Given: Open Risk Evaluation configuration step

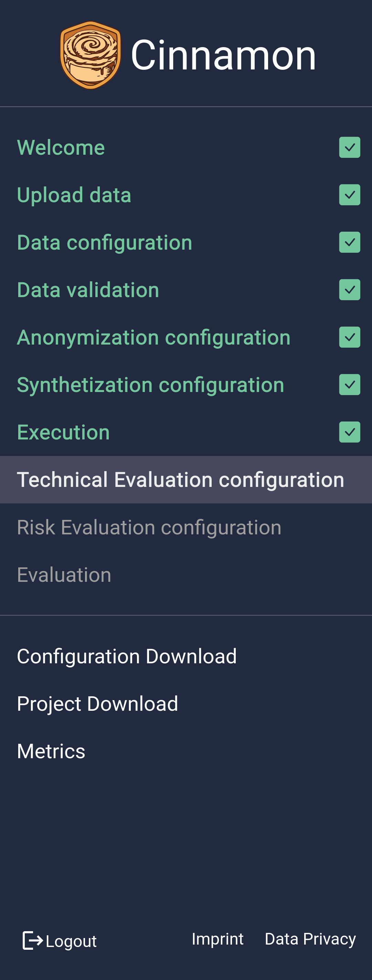Looking at the screenshot, I should [186, 527].
